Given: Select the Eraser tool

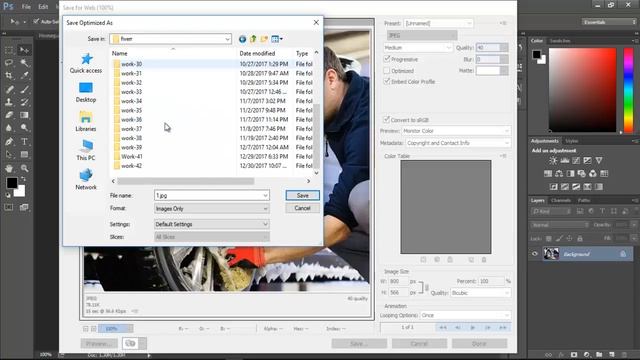Looking at the screenshot, I should click(x=9, y=115).
